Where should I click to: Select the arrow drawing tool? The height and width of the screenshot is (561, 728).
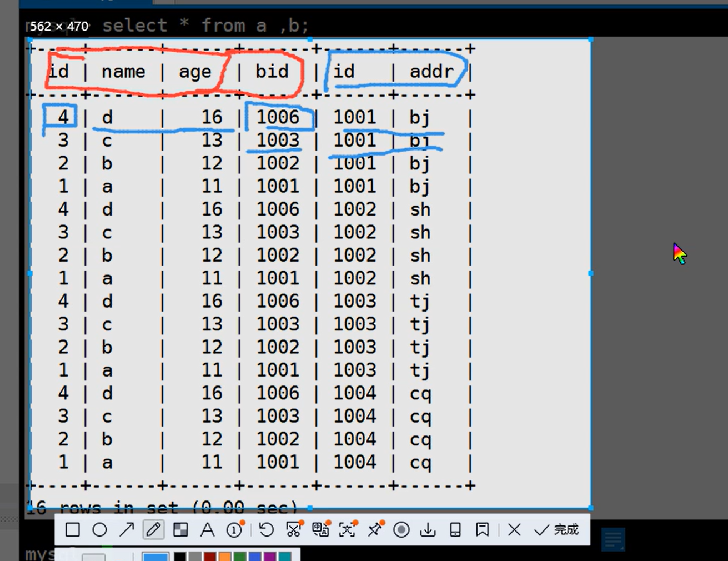tap(127, 530)
